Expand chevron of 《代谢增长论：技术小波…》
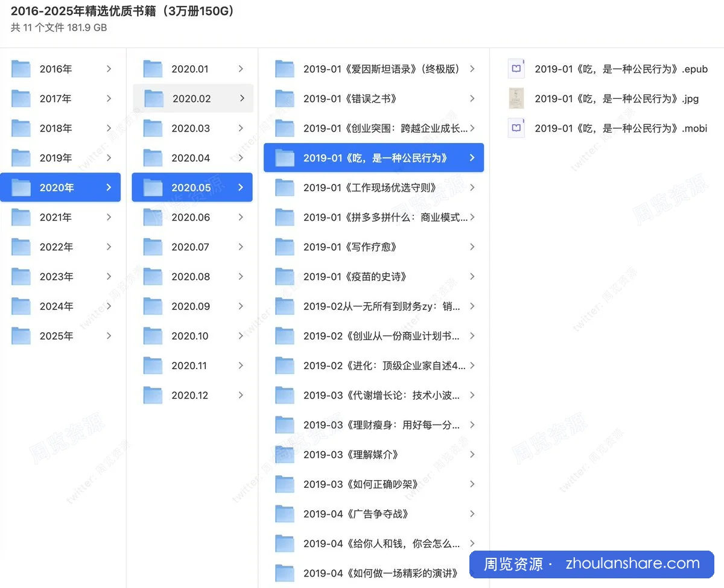Screen dimensions: 724x588 point(472,395)
